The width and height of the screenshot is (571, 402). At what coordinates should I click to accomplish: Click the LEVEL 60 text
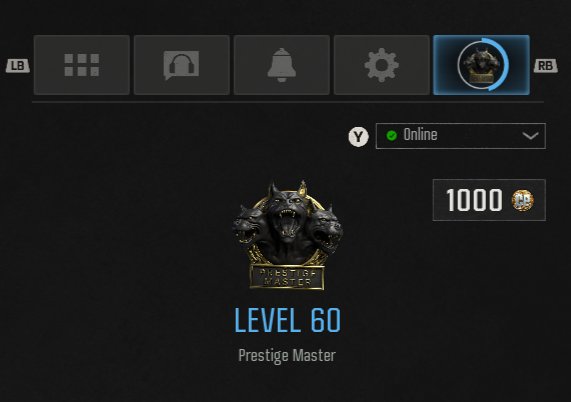click(287, 320)
